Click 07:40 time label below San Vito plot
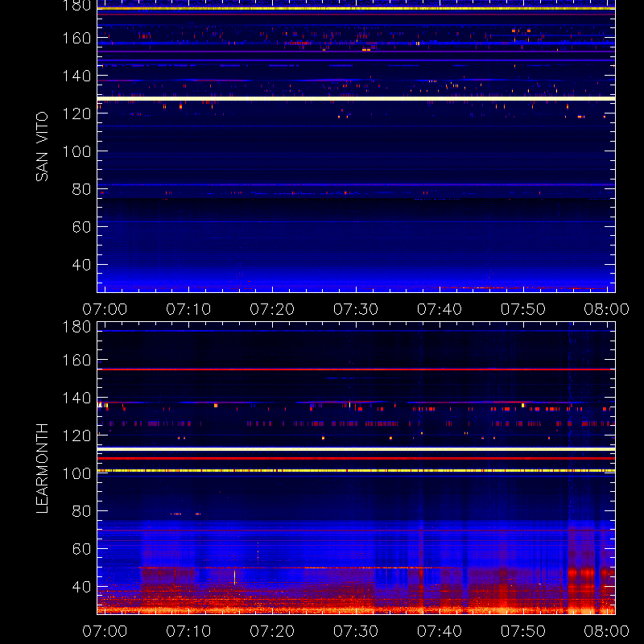Screen dimensions: 644x644 coord(440,309)
